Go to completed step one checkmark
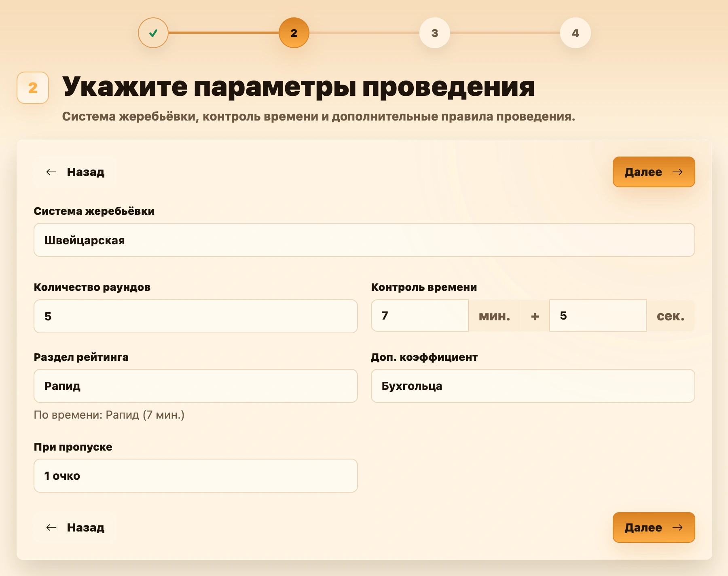The width and height of the screenshot is (728, 576). point(153,33)
